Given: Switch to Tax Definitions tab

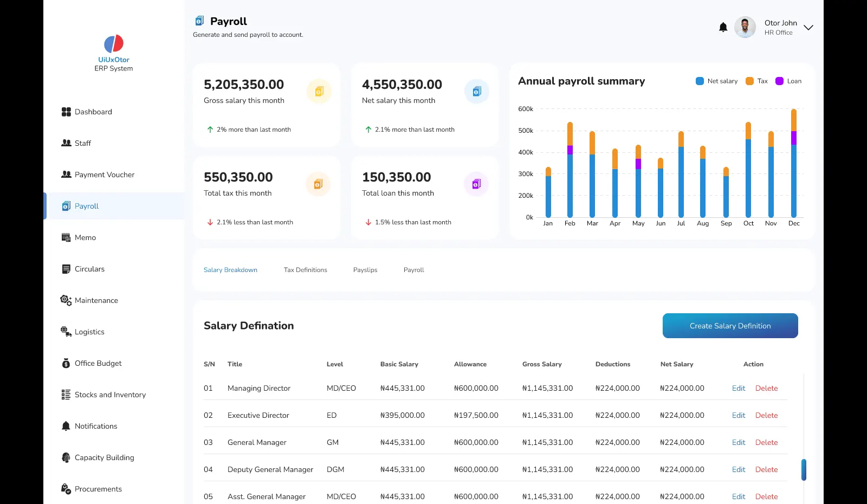Looking at the screenshot, I should (x=306, y=270).
